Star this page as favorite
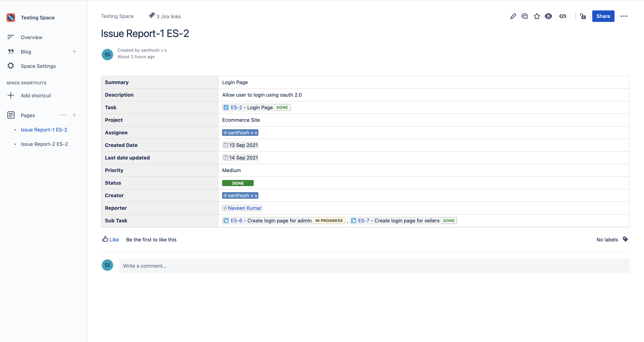The width and height of the screenshot is (644, 342). click(537, 16)
